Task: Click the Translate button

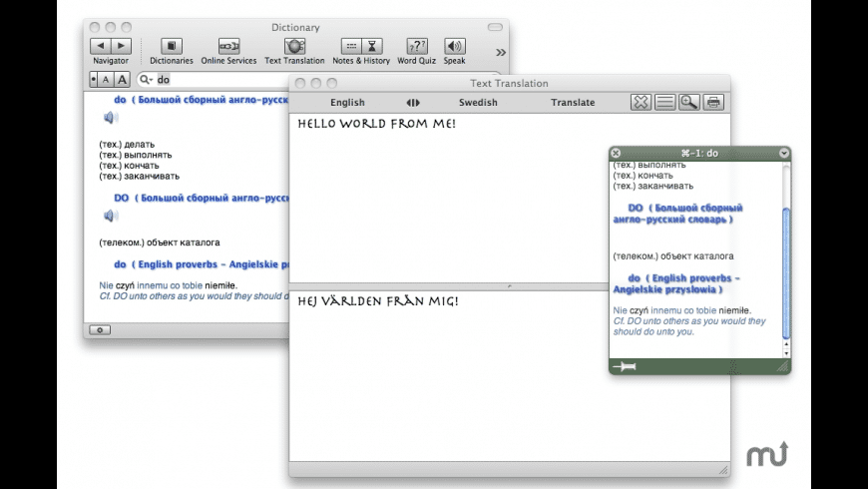Action: click(x=573, y=103)
